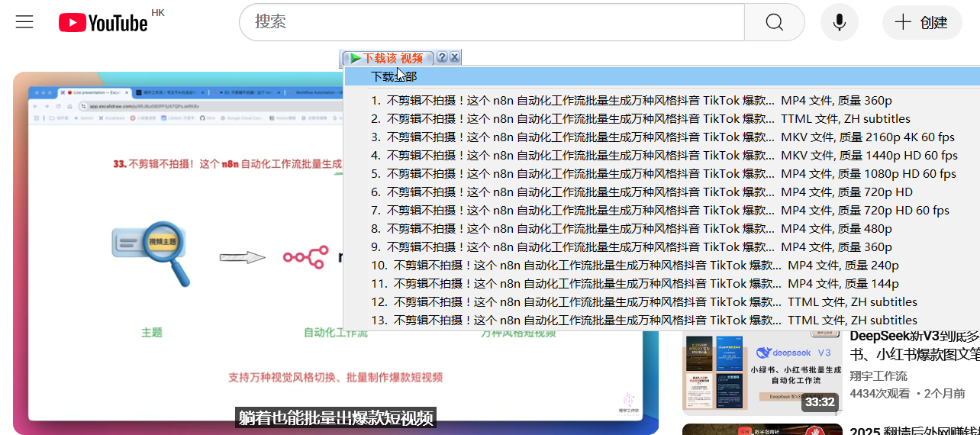Open 翔宇工作流 channel link
This screenshot has height=435, width=980.
point(878,375)
